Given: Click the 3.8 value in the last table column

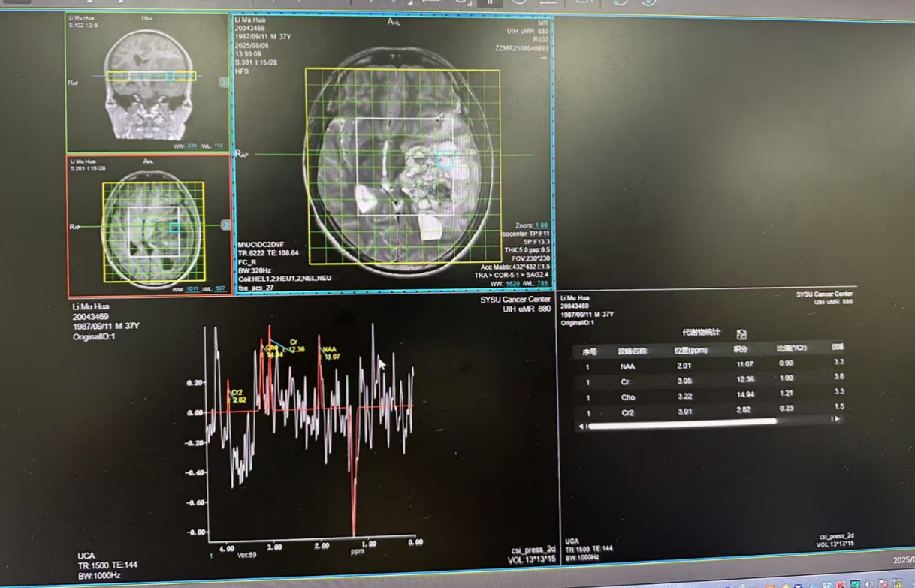Looking at the screenshot, I should click(x=838, y=376).
